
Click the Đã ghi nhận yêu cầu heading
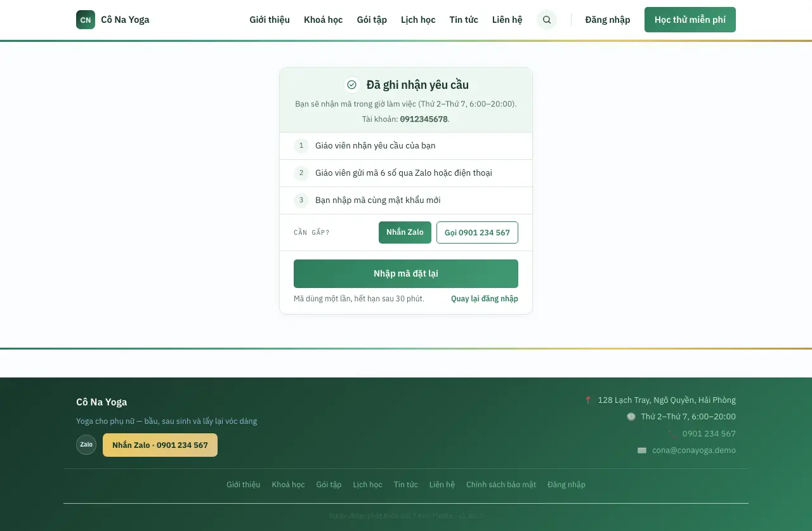[417, 85]
